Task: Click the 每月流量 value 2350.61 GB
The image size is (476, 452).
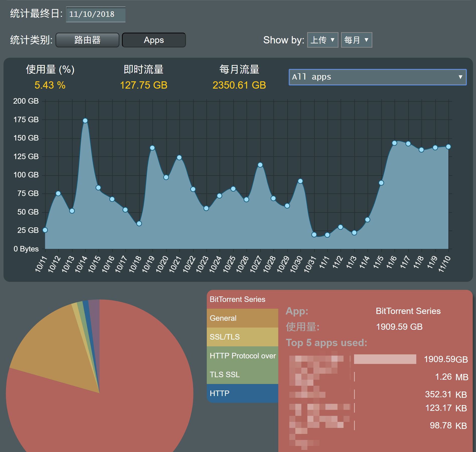Action: pyautogui.click(x=239, y=85)
